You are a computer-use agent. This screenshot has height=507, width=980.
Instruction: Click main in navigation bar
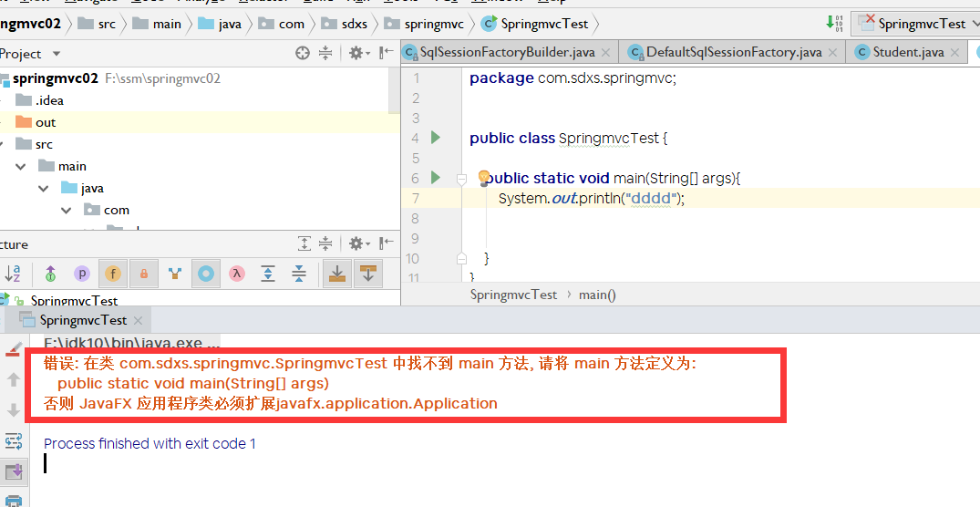click(x=158, y=24)
